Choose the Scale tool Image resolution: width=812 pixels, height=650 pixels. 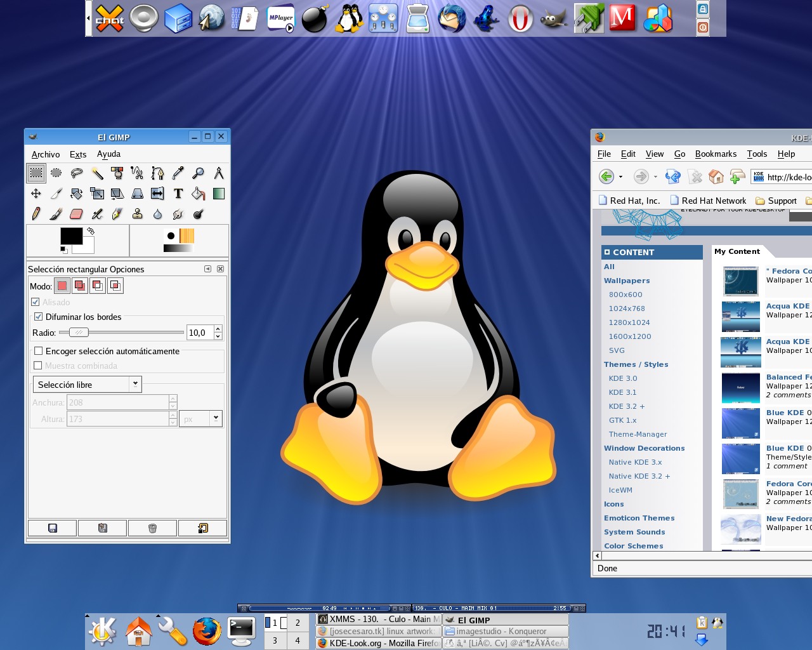tap(97, 194)
